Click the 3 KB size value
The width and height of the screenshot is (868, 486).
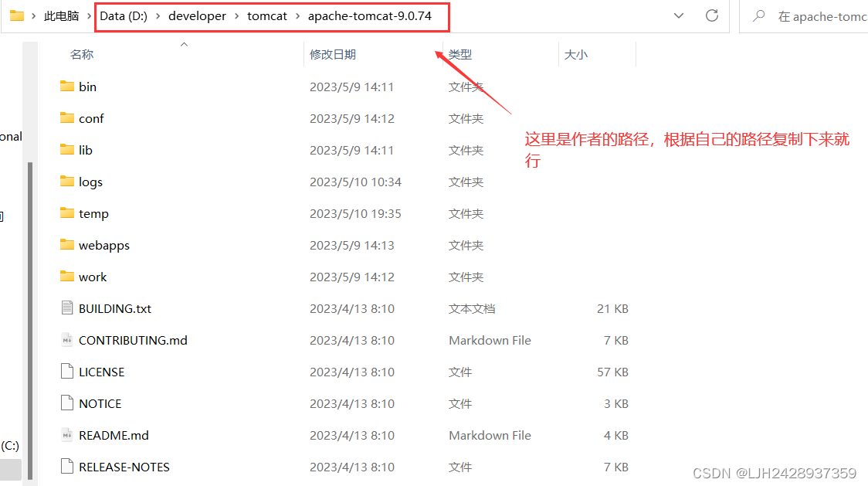[616, 403]
